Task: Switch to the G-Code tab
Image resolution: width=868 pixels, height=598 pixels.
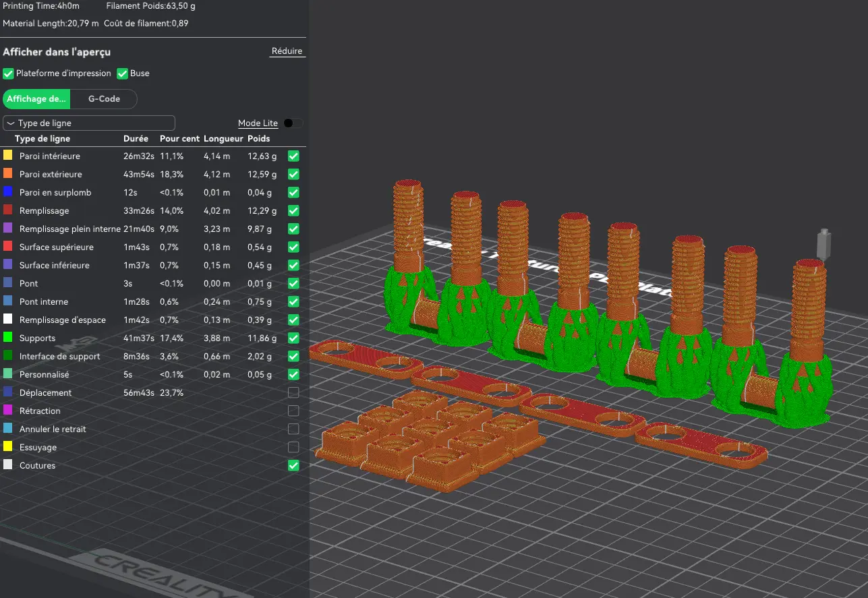Action: 104,99
